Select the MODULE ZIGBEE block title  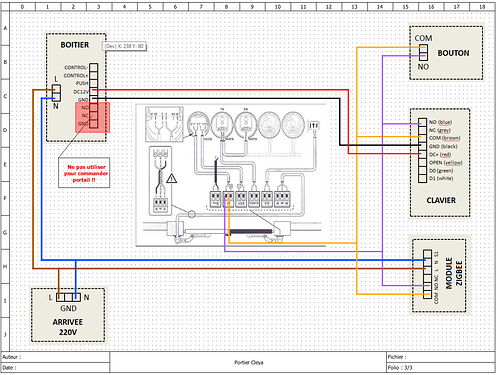(454, 273)
